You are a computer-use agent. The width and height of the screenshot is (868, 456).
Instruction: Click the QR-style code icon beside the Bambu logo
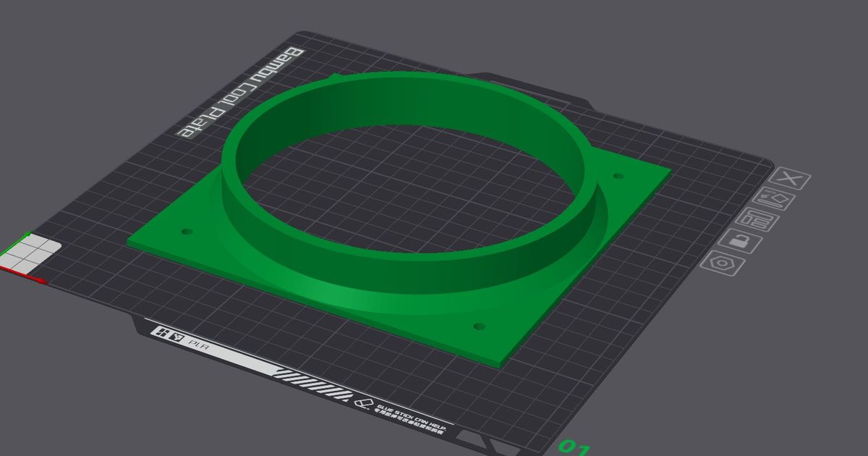coord(176,336)
